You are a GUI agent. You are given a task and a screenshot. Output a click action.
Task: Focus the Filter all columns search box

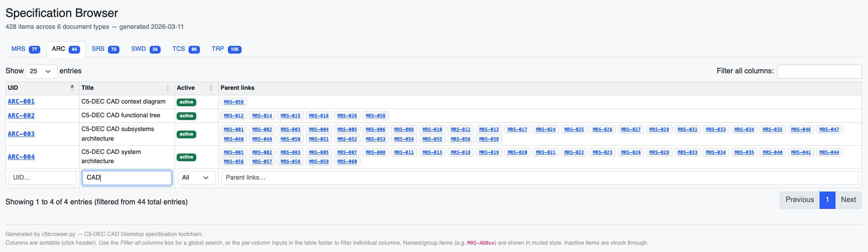[x=819, y=71]
